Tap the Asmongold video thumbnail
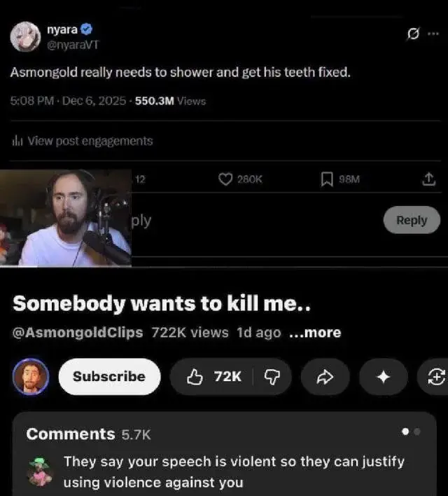Viewport: 448px width, 496px height. [65, 218]
